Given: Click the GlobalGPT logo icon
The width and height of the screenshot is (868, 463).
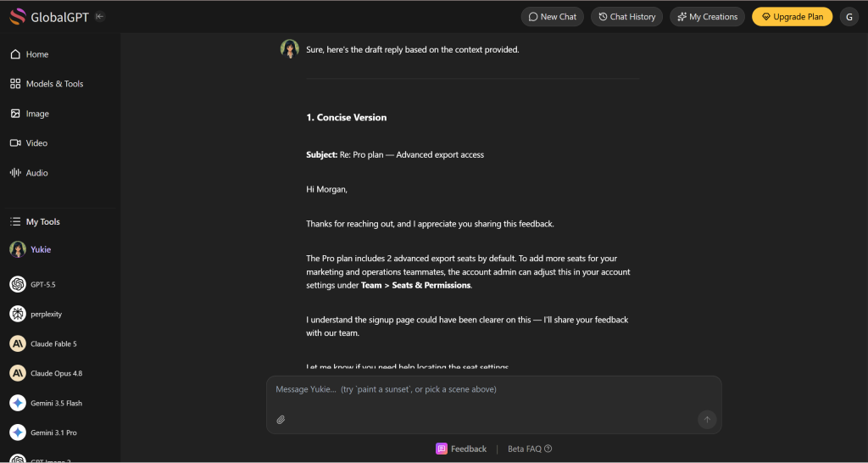Looking at the screenshot, I should tap(18, 17).
